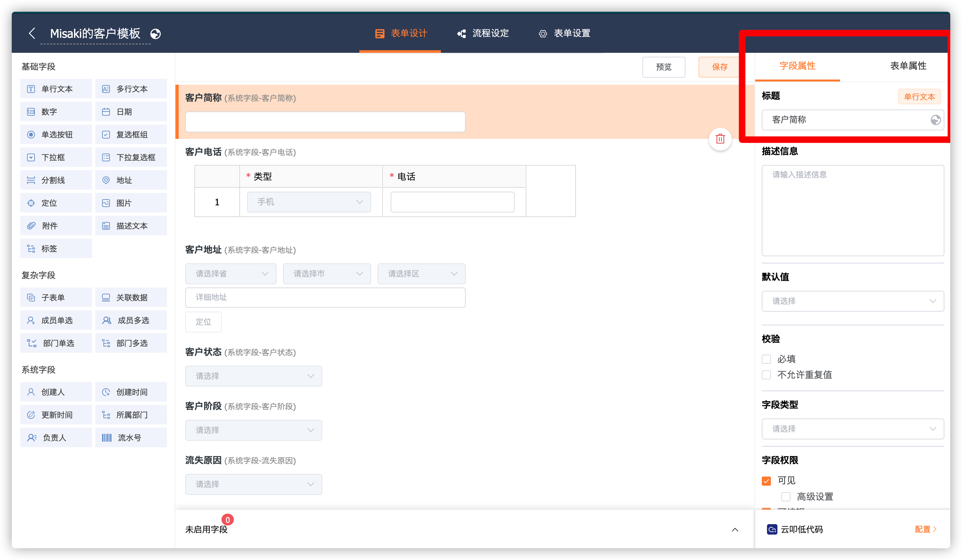Click the 预览 button

point(664,67)
